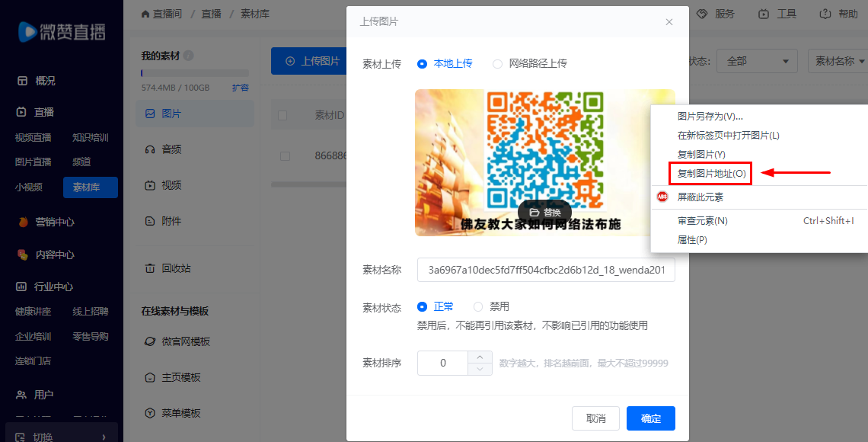Open 健康讲座 in sidebar
The width and height of the screenshot is (868, 442).
pos(34,312)
